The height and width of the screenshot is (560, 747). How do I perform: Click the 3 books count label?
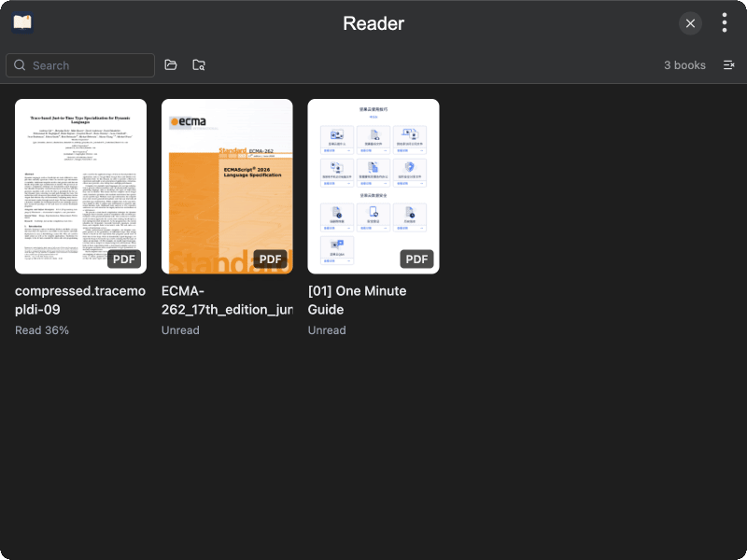pyautogui.click(x=684, y=65)
